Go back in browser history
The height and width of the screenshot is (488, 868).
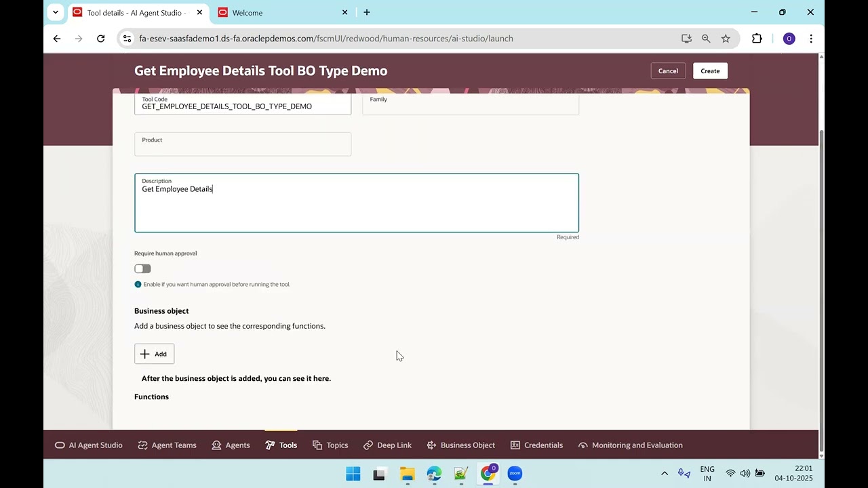tap(57, 39)
